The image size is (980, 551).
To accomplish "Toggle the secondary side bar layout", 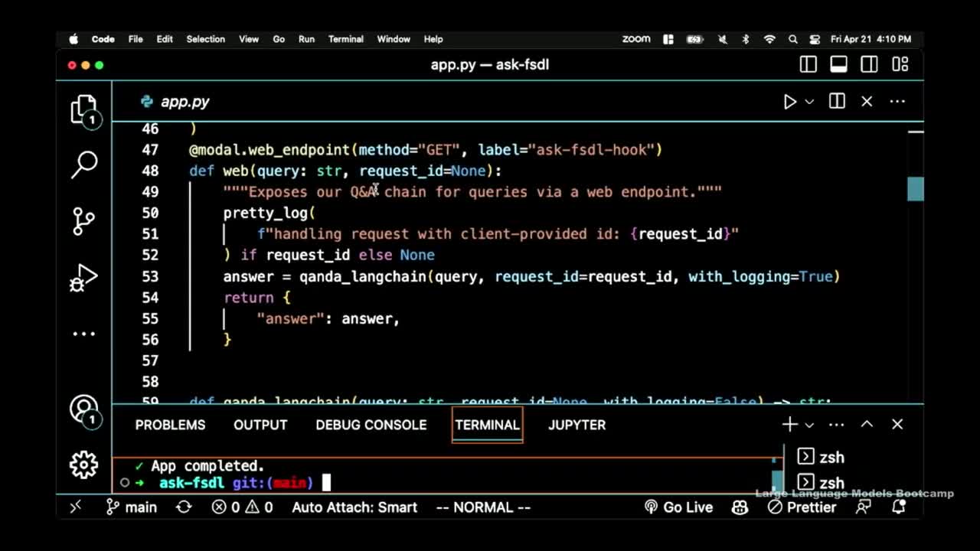I will [x=869, y=65].
